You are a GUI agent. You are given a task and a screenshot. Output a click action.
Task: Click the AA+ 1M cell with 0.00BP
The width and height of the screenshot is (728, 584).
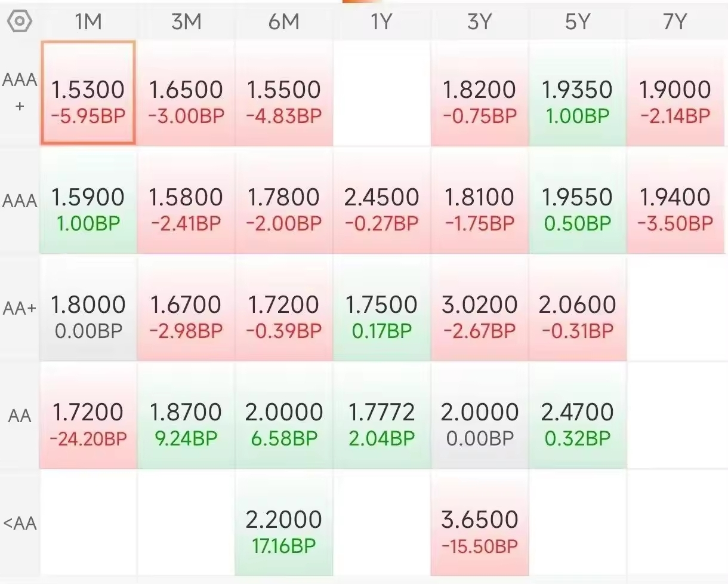(x=88, y=308)
